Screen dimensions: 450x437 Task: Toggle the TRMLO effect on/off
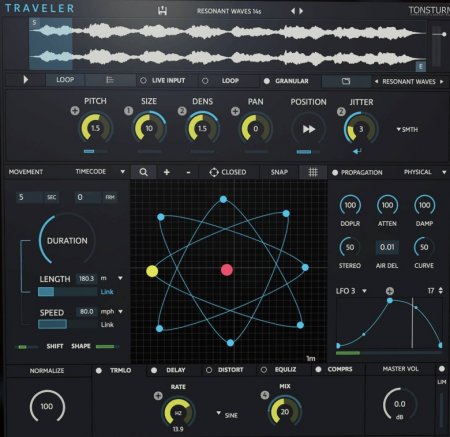99,370
